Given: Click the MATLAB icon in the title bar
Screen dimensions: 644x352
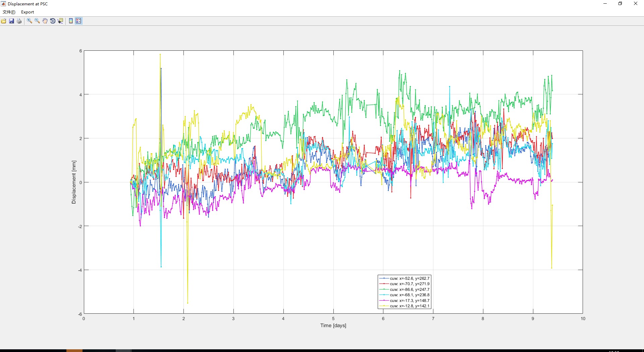Looking at the screenshot, I should point(4,4).
